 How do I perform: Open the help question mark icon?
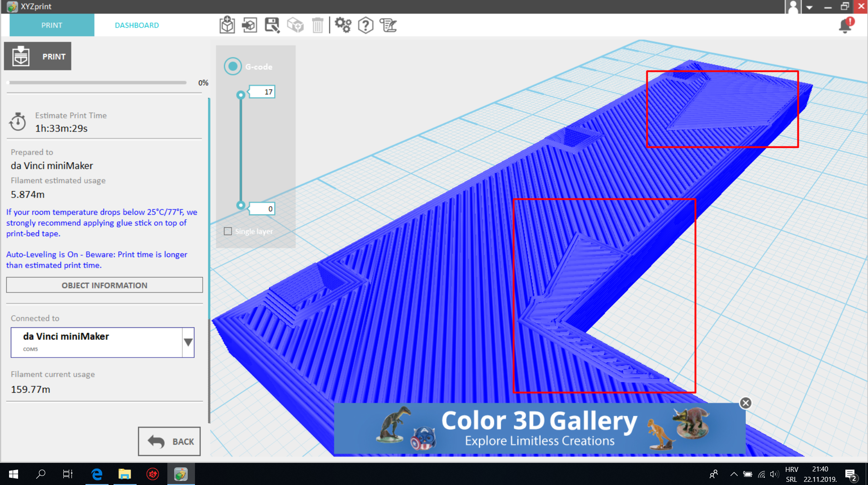(x=365, y=25)
